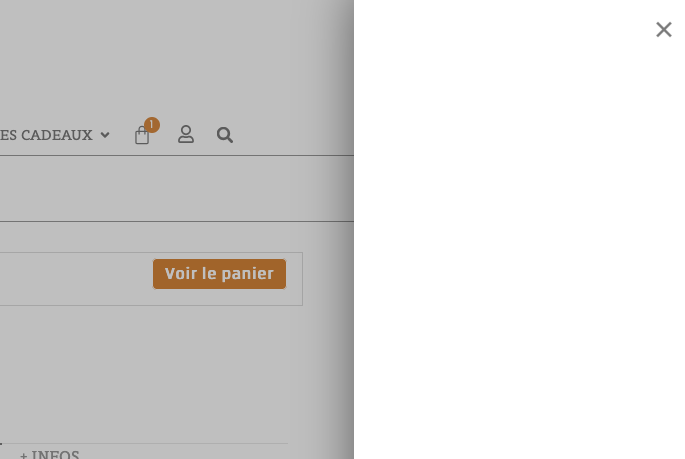Click the plus sign before INFOS
Screen dimensions: 685x459
tap(24, 456)
